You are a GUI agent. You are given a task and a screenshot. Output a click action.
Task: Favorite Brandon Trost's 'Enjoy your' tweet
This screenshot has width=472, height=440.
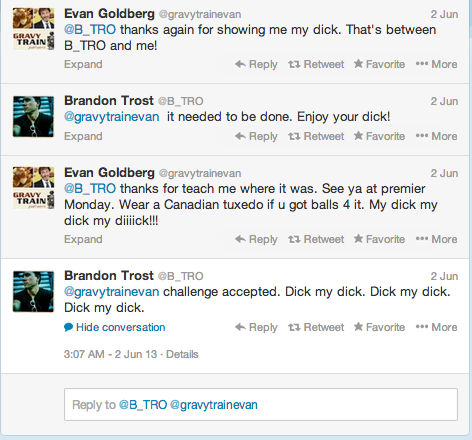click(379, 136)
